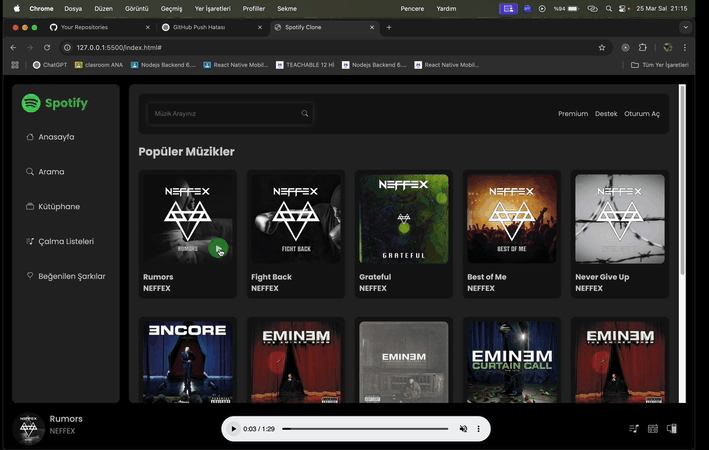Switch to the GitHub Push Hatası tab
Screen dimensions: 709x450
point(212,28)
